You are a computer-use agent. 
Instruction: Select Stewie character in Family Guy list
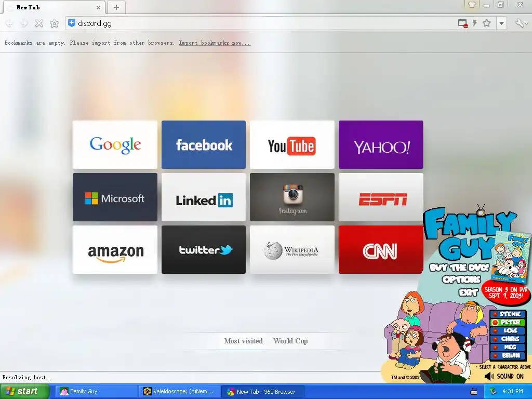coord(508,314)
